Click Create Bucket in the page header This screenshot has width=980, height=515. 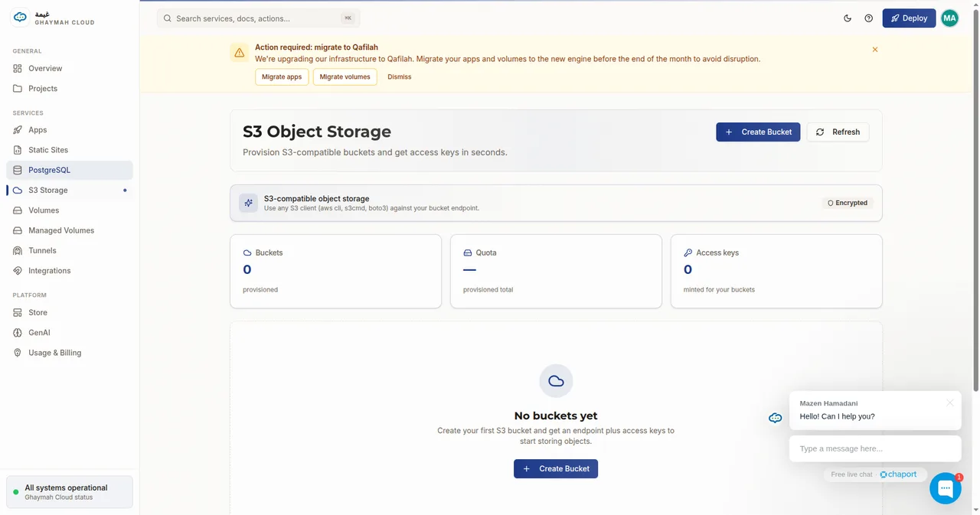pos(758,132)
